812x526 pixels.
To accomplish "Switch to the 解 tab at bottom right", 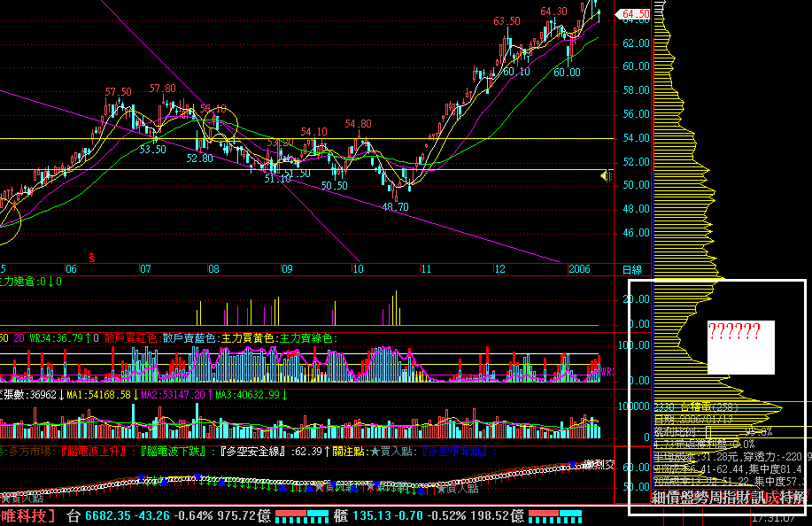I will click(799, 498).
